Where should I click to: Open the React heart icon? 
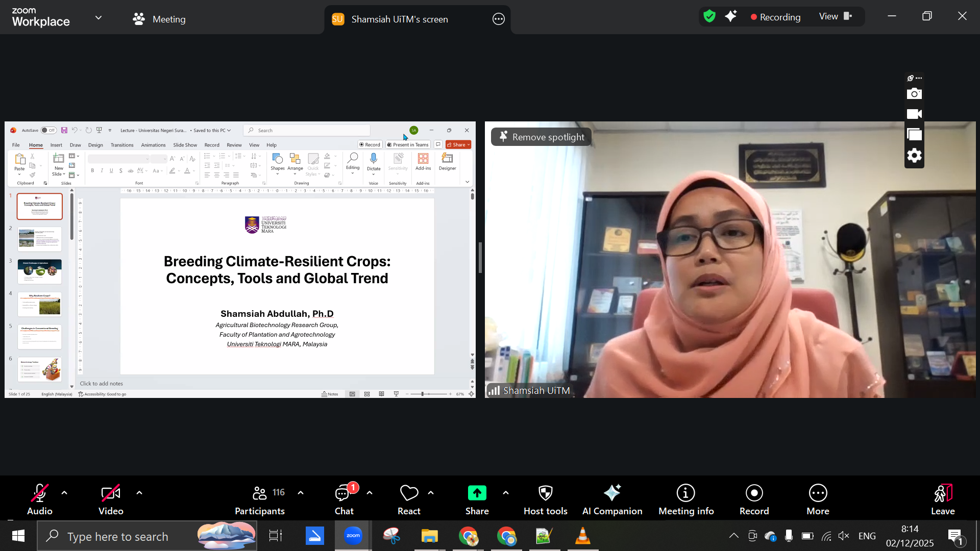tap(409, 493)
